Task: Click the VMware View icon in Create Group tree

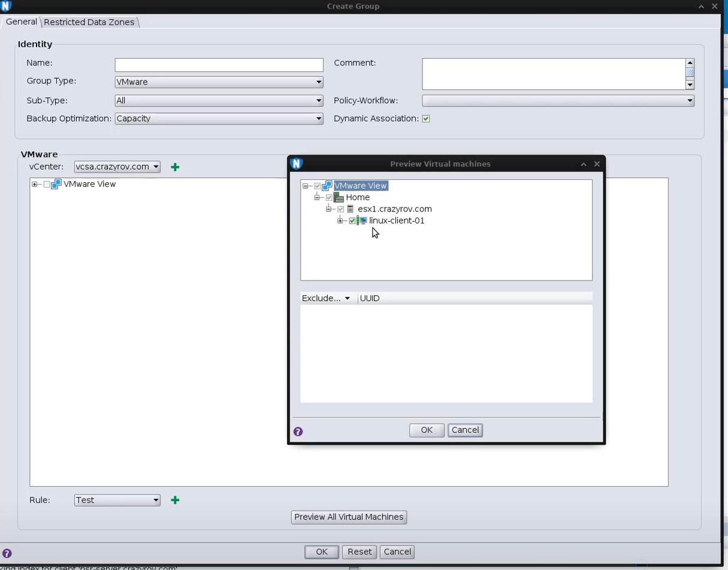Action: click(x=56, y=184)
